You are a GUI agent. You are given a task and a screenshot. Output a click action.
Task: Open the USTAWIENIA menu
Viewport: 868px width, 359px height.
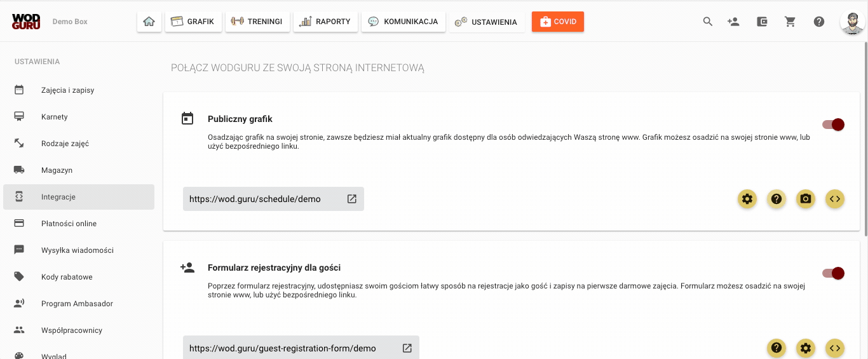tap(487, 22)
